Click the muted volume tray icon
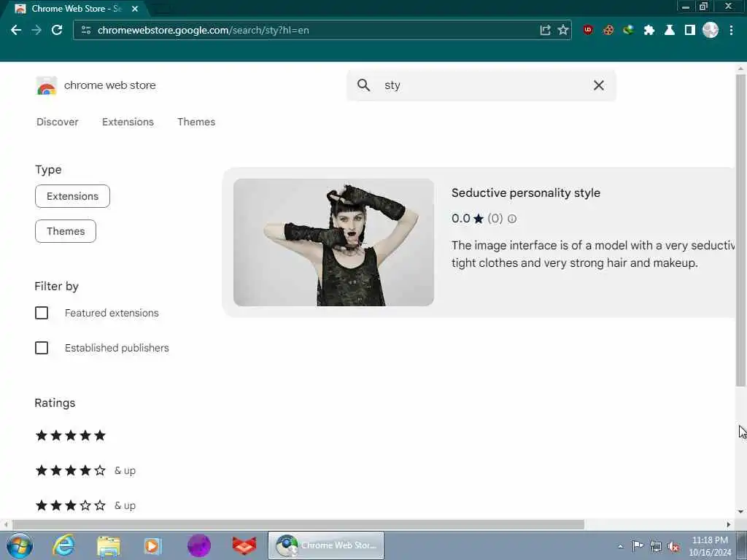Image resolution: width=747 pixels, height=560 pixels. [673, 546]
